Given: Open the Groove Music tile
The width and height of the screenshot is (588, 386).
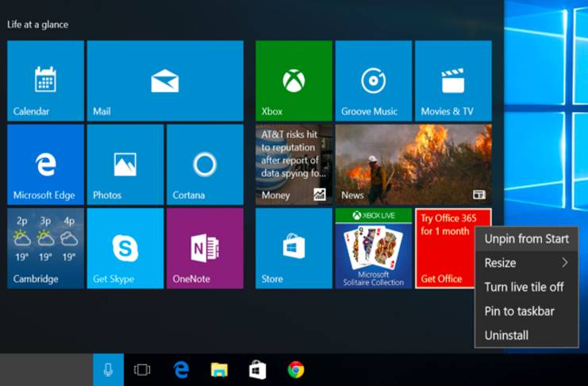Looking at the screenshot, I should click(x=373, y=80).
